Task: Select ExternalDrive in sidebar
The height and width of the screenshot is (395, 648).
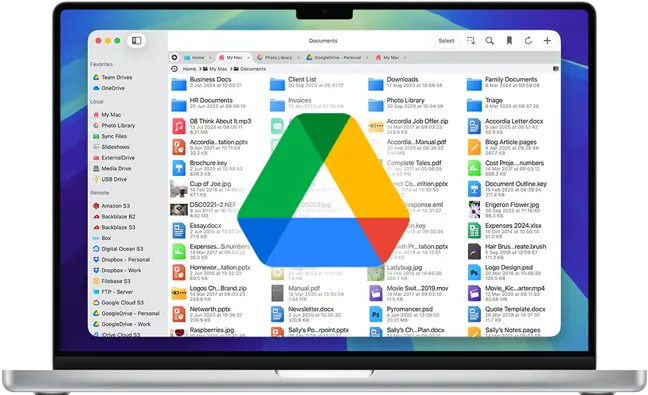Action: pyautogui.click(x=114, y=157)
